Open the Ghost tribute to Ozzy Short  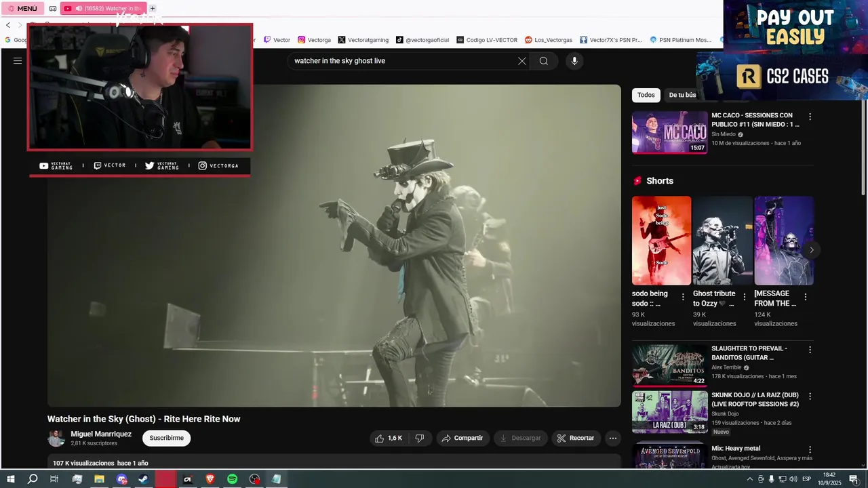pos(722,241)
